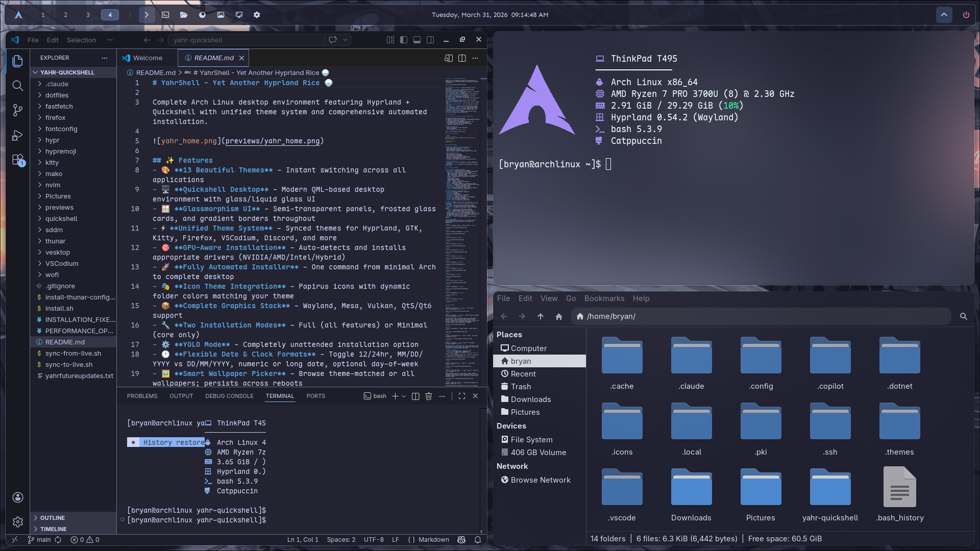Switch to workspace 2 in the top bar

point(65,15)
